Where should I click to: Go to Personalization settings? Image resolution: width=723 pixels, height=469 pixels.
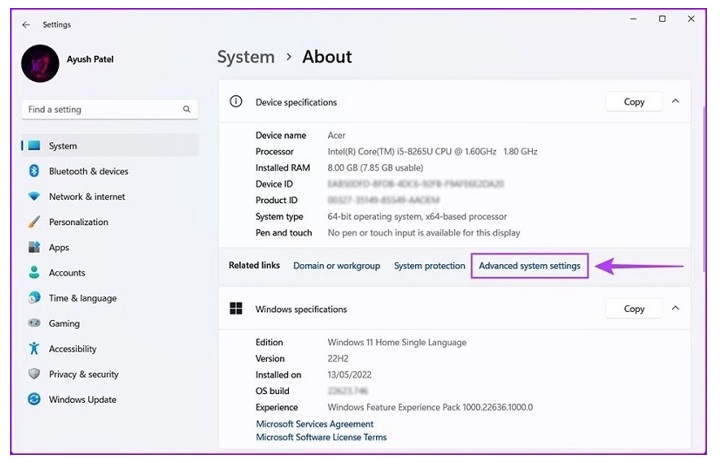click(78, 222)
